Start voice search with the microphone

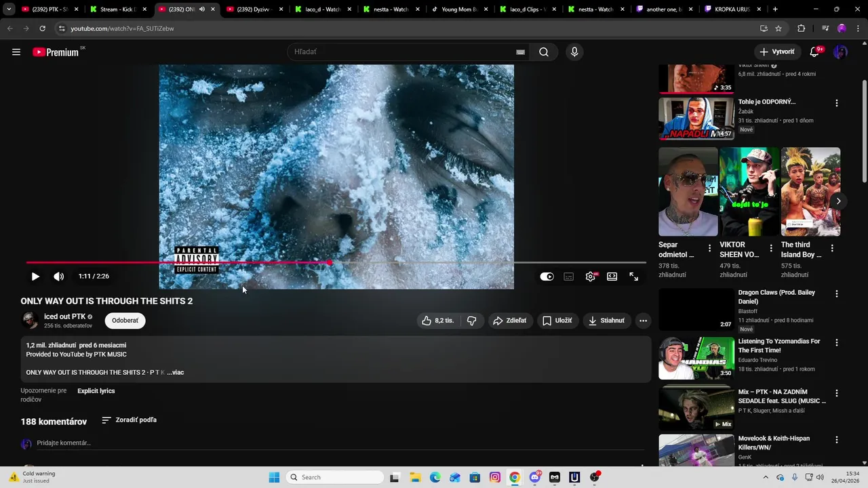click(574, 52)
